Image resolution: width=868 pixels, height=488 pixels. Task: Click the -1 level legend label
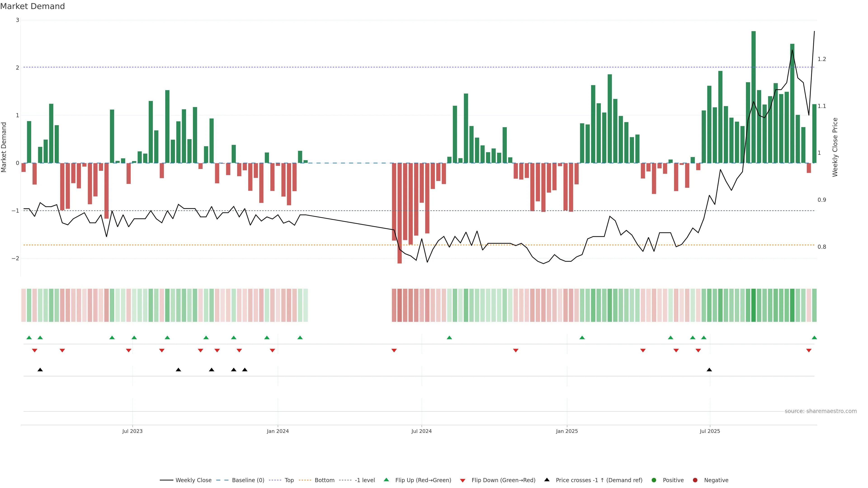pyautogui.click(x=365, y=480)
